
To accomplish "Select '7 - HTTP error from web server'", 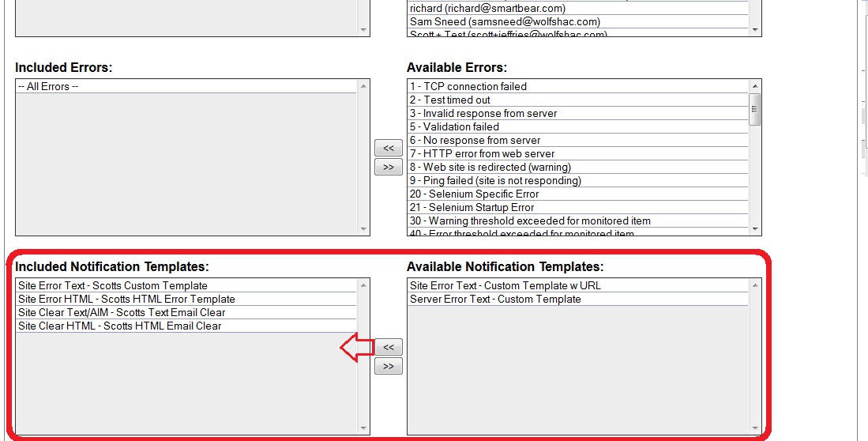I will (x=578, y=153).
